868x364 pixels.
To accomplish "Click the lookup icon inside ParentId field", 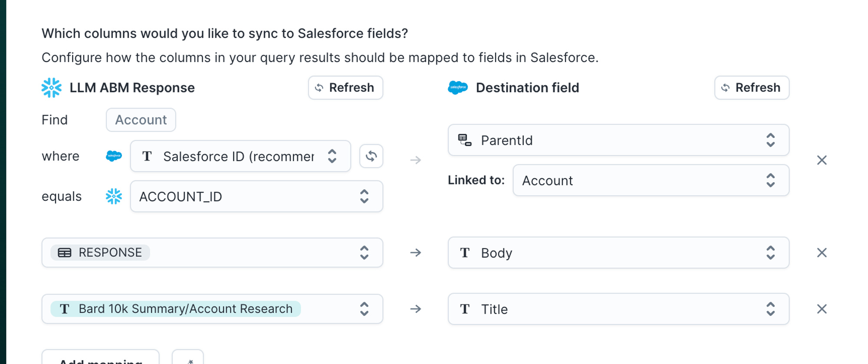I will tap(465, 140).
